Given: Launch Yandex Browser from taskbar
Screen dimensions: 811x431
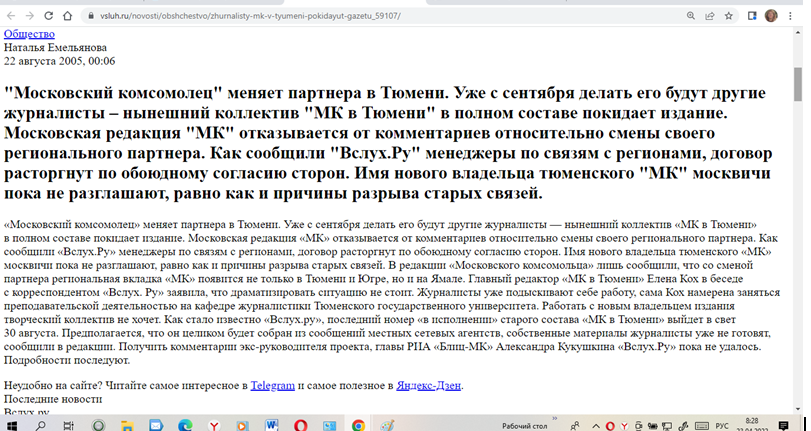Looking at the screenshot, I should (x=214, y=425).
